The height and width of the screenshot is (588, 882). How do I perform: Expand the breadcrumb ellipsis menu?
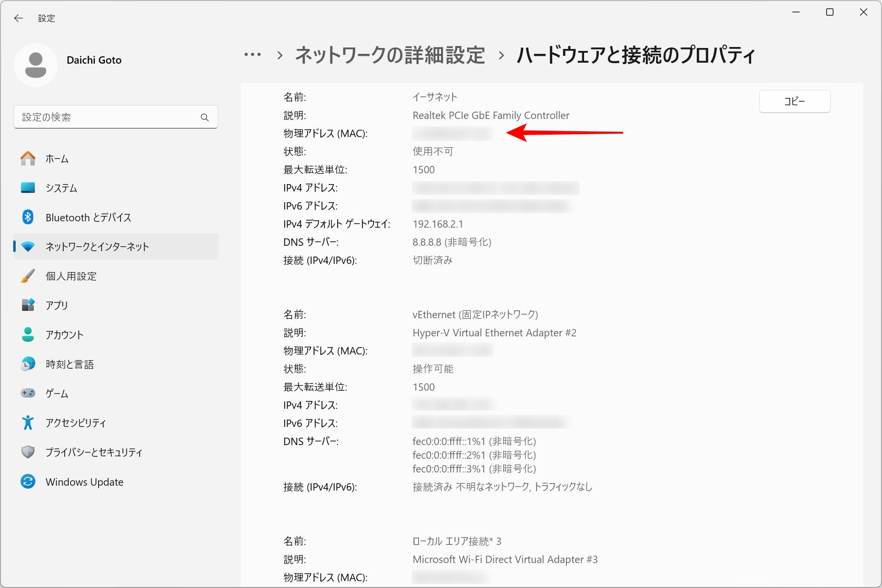[253, 55]
